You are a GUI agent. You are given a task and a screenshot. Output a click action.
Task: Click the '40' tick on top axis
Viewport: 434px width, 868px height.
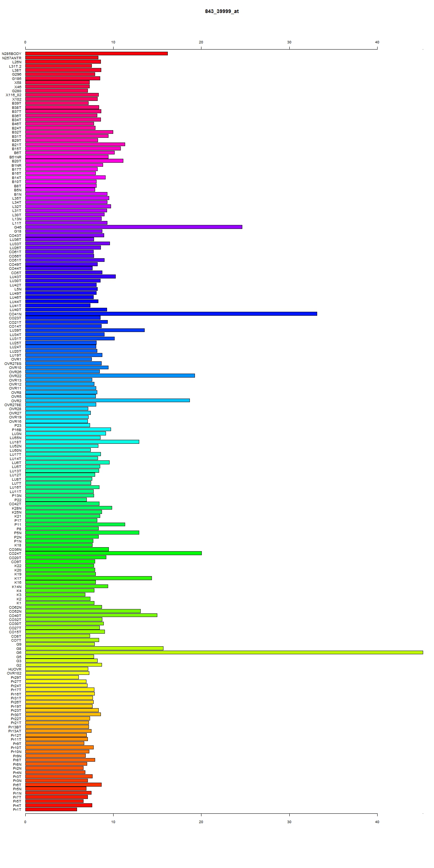(x=377, y=42)
